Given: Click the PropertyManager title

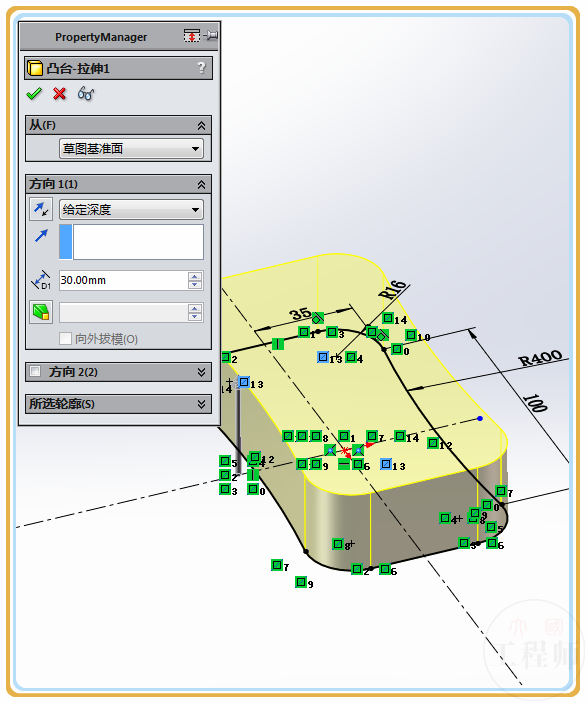Looking at the screenshot, I should [101, 37].
